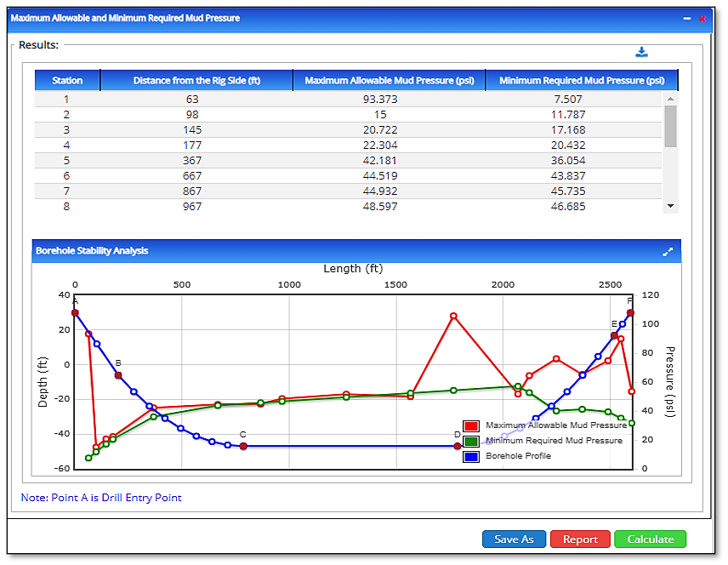Image resolution: width=728 pixels, height=565 pixels.
Task: Generate the Report
Action: point(580,539)
